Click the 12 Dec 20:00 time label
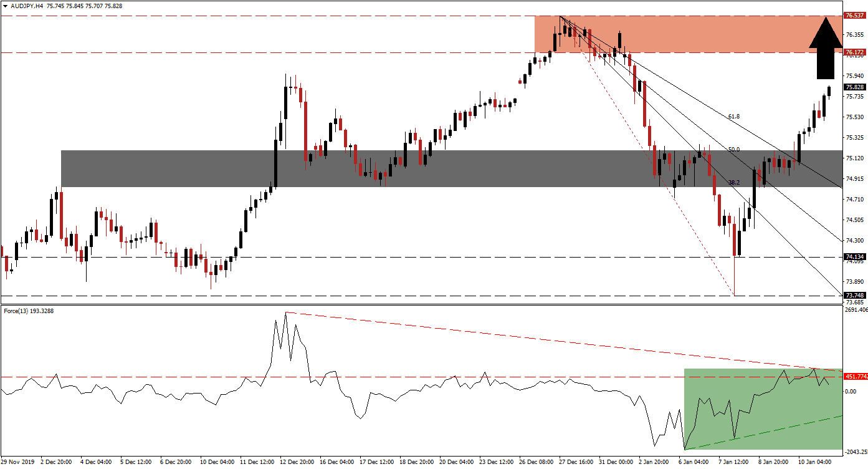This screenshot has height=469, width=868. tap(297, 462)
